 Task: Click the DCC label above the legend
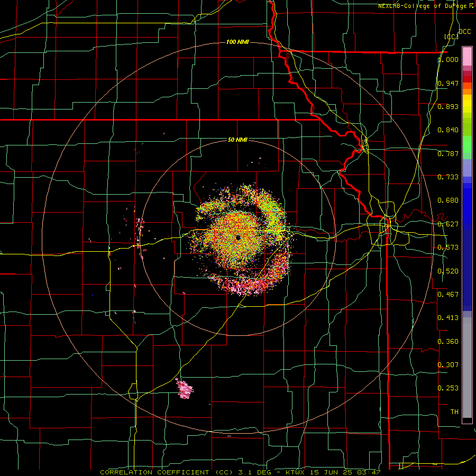[464, 32]
